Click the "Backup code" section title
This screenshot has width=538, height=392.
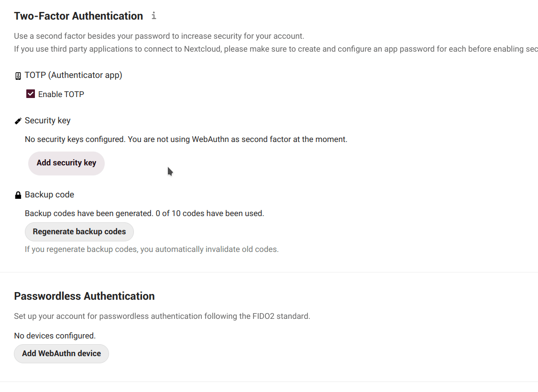[49, 195]
